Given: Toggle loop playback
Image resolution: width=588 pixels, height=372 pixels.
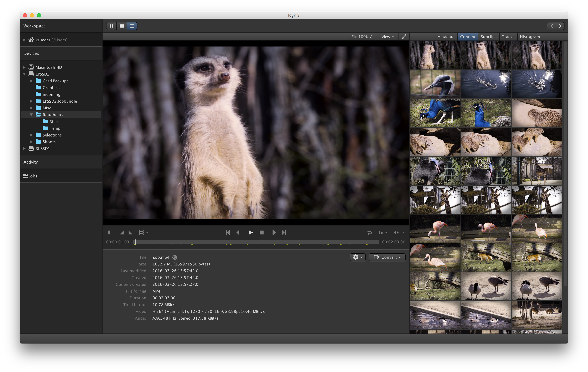Looking at the screenshot, I should [369, 232].
